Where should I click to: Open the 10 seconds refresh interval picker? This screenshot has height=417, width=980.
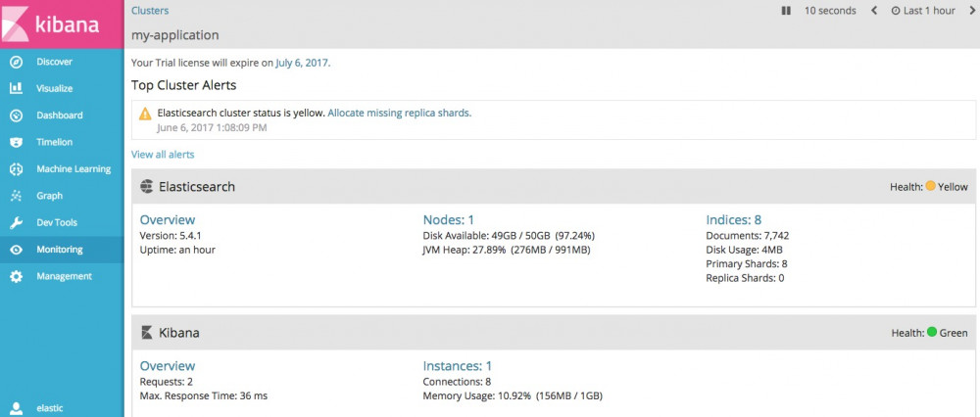click(830, 11)
